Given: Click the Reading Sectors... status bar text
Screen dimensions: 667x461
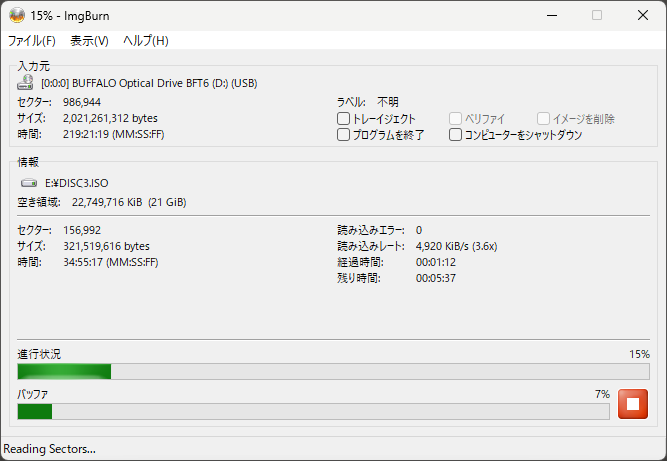Looking at the screenshot, I should 49,449.
